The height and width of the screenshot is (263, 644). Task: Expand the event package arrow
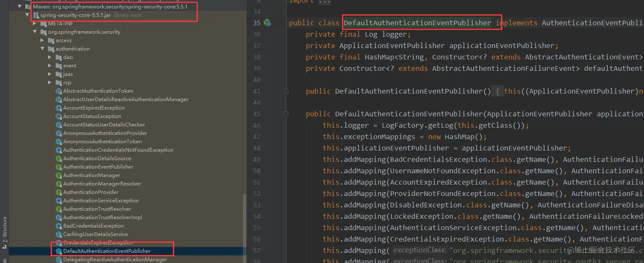[x=50, y=66]
